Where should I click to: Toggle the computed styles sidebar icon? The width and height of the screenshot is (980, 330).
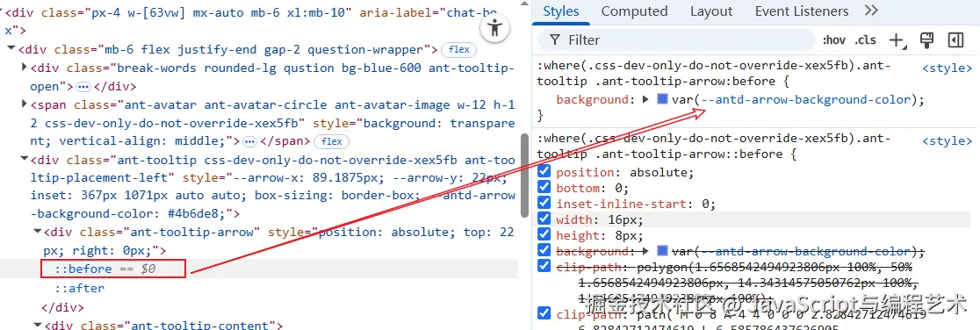tap(955, 40)
